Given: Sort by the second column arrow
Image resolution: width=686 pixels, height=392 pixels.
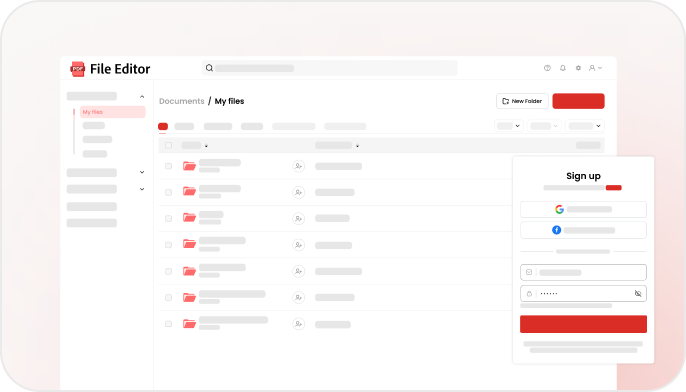Looking at the screenshot, I should point(357,146).
